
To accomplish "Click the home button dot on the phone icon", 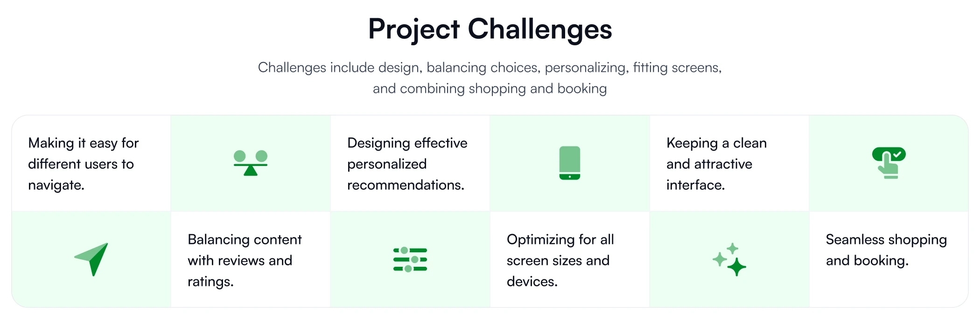I will click(x=570, y=177).
